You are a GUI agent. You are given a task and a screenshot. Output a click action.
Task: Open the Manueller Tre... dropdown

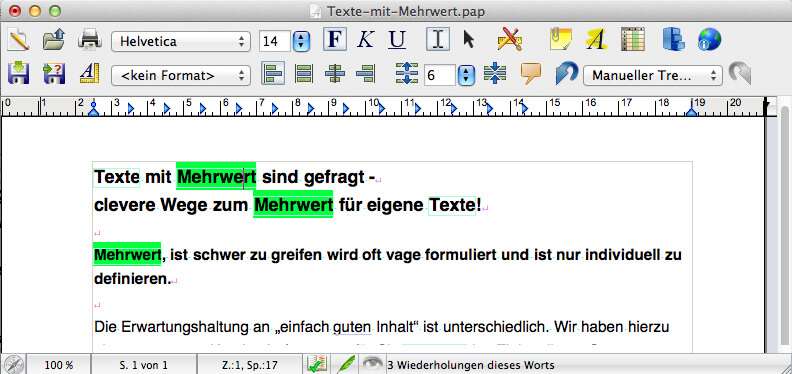(x=653, y=76)
